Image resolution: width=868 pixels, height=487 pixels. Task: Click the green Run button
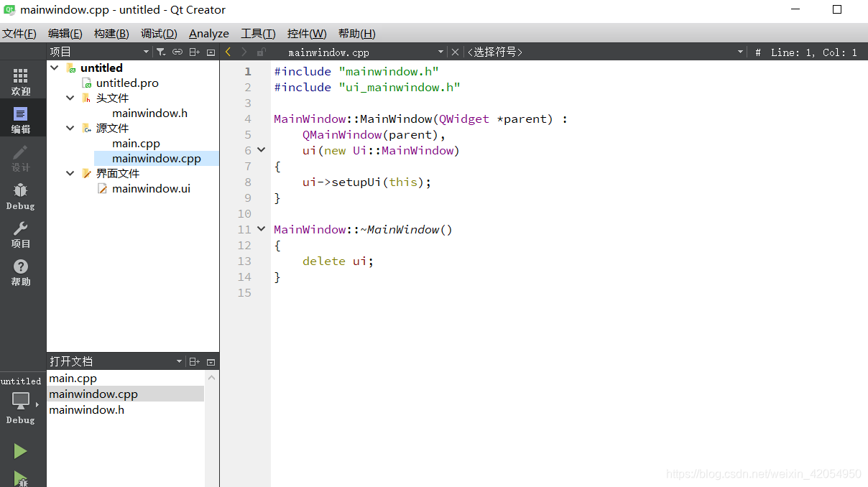point(20,451)
